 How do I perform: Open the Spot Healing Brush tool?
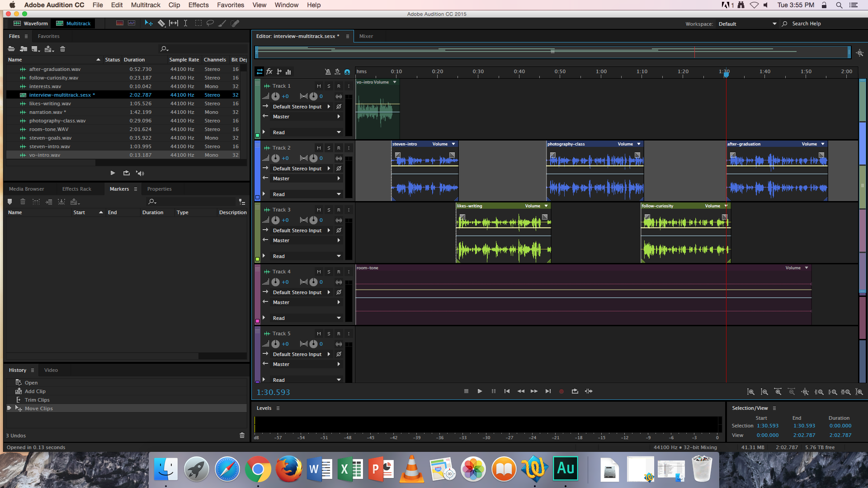click(235, 23)
